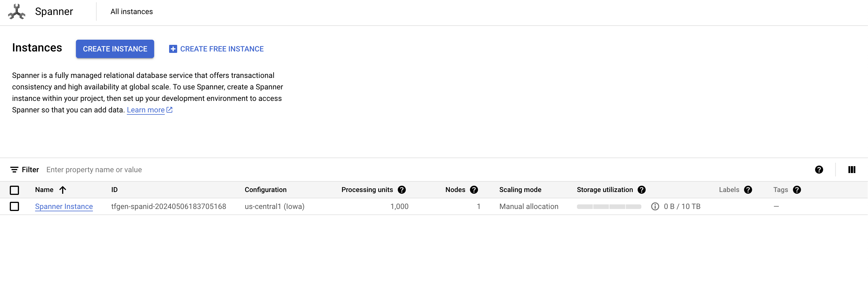Open Storage utilization help icon

pyautogui.click(x=642, y=190)
